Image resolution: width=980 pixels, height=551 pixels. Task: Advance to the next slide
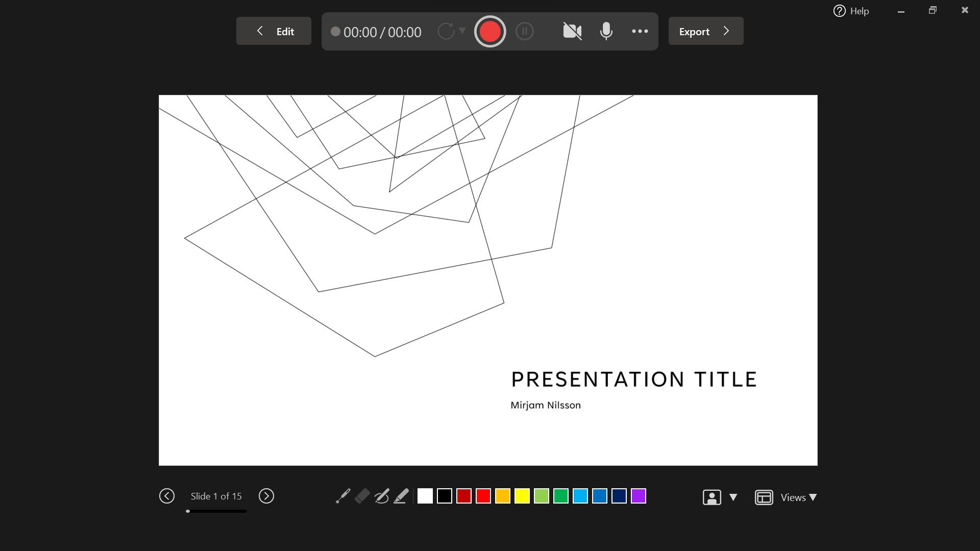coord(266,495)
